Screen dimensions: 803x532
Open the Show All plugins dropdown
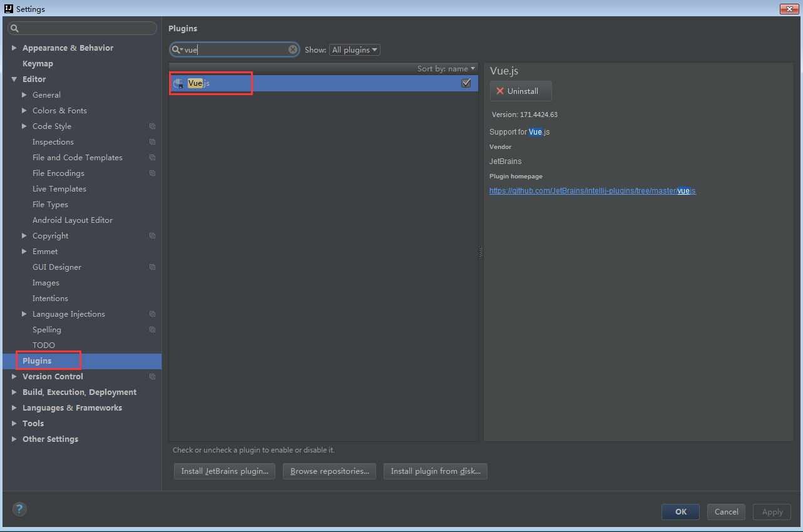coord(354,49)
